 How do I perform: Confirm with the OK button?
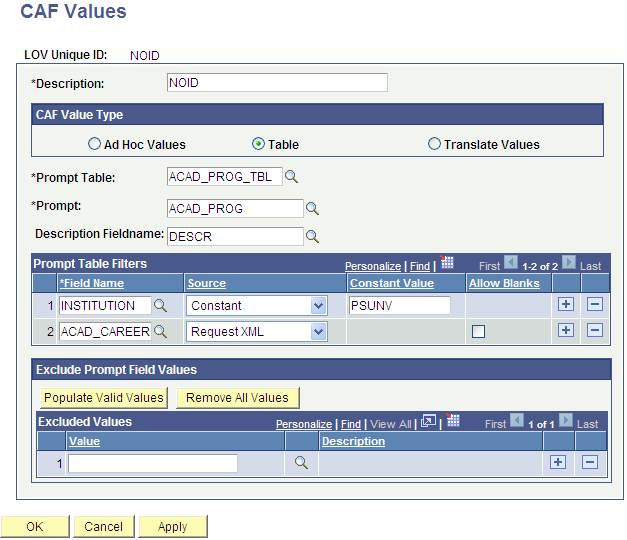tap(35, 526)
